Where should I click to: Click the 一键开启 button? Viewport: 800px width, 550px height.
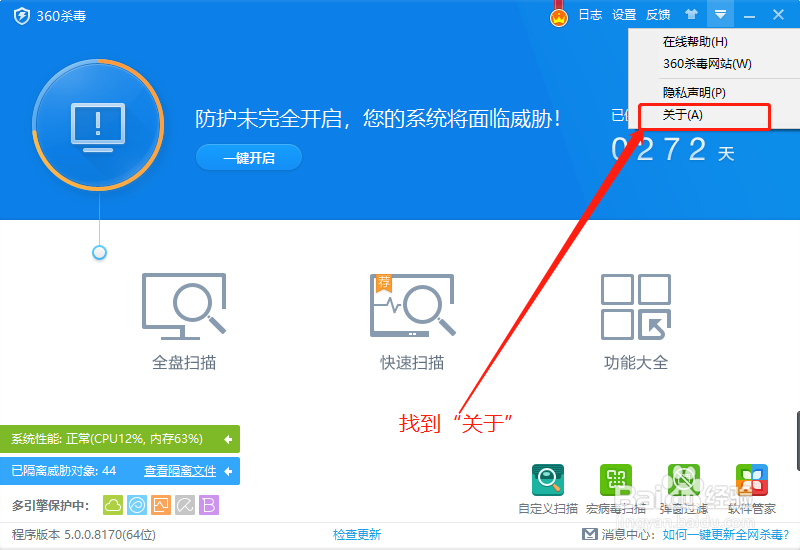click(248, 158)
